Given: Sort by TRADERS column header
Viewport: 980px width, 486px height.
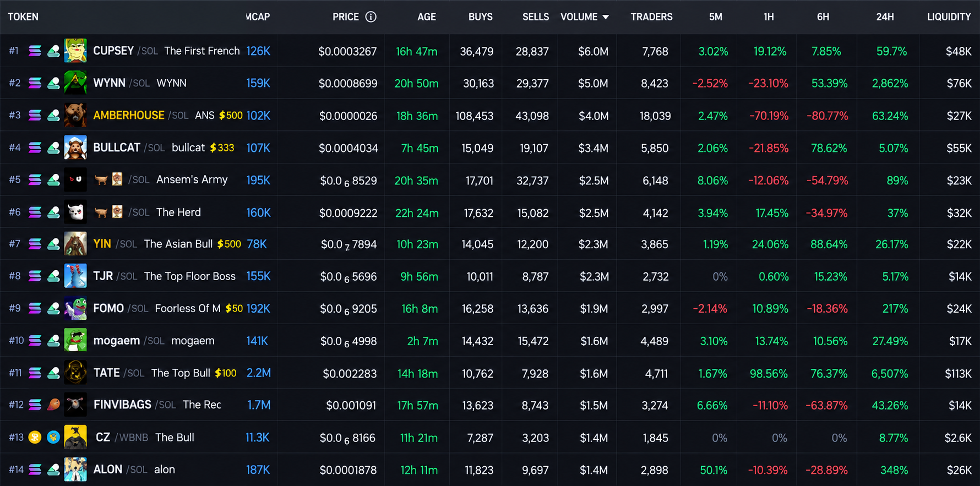Looking at the screenshot, I should pos(652,17).
